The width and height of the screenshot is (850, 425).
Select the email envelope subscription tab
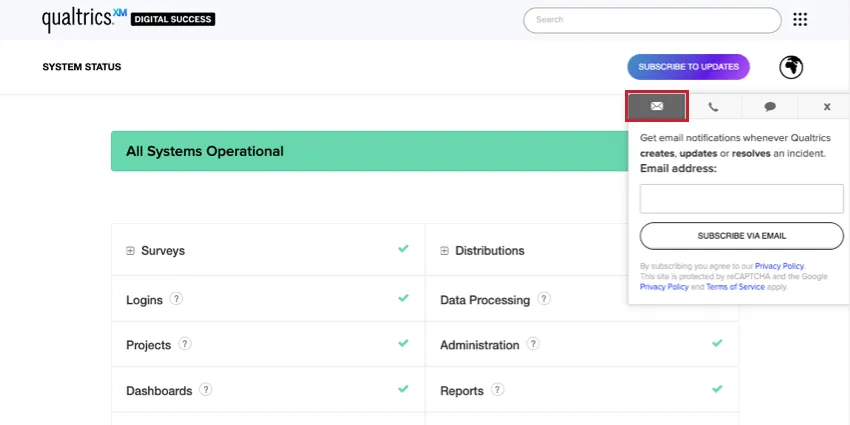pyautogui.click(x=657, y=106)
